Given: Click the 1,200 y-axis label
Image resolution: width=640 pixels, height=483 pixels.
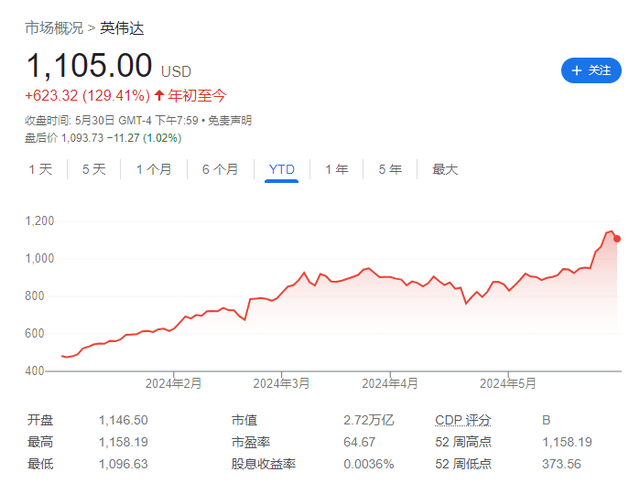Looking at the screenshot, I should [40, 221].
